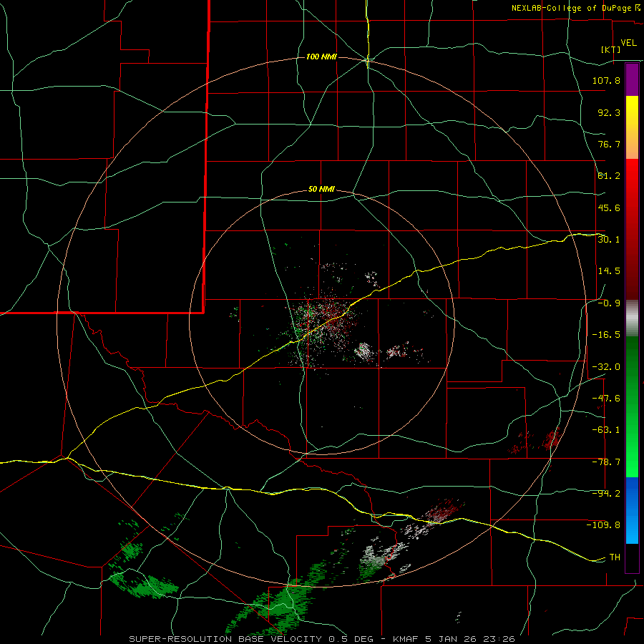Click the 92.3 velocity scale value
This screenshot has height=644, width=644.
tap(609, 112)
